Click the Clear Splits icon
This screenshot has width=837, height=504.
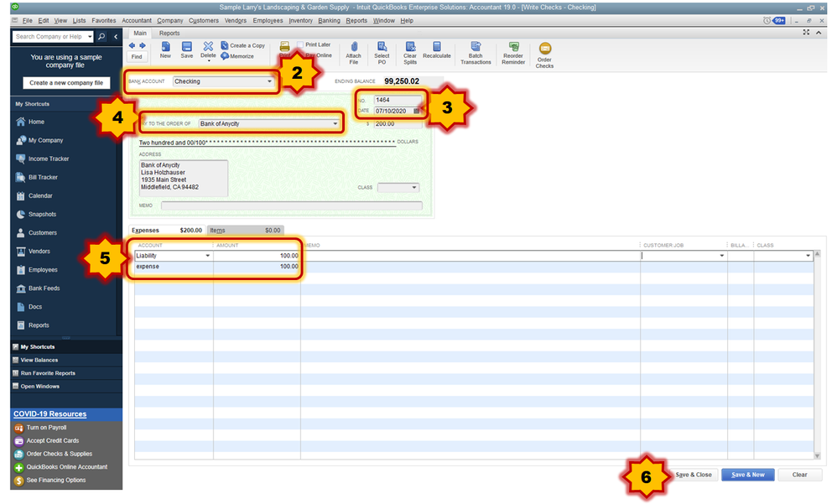click(410, 46)
